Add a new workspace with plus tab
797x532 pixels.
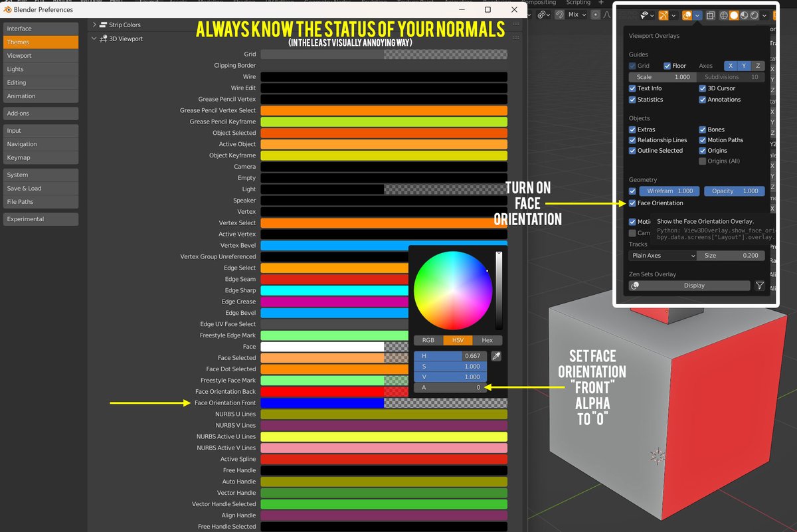point(601,3)
